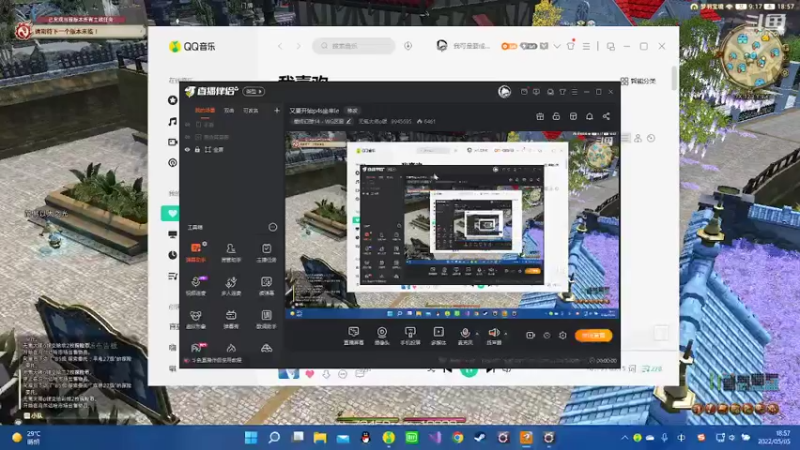Expand the QQ Music account dropdown chevron
800x450 pixels.
pyautogui.click(x=557, y=46)
